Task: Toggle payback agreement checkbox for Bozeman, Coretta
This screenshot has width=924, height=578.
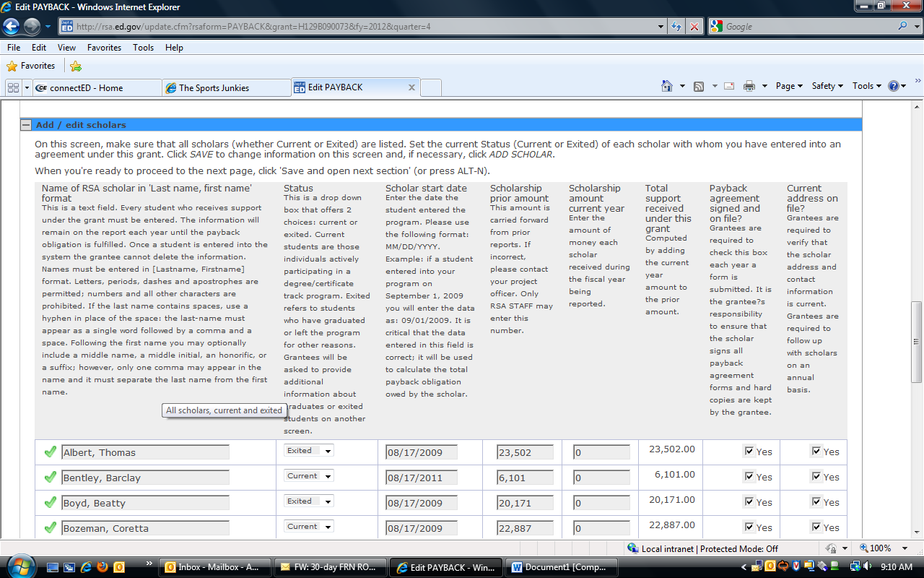Action: tap(749, 527)
